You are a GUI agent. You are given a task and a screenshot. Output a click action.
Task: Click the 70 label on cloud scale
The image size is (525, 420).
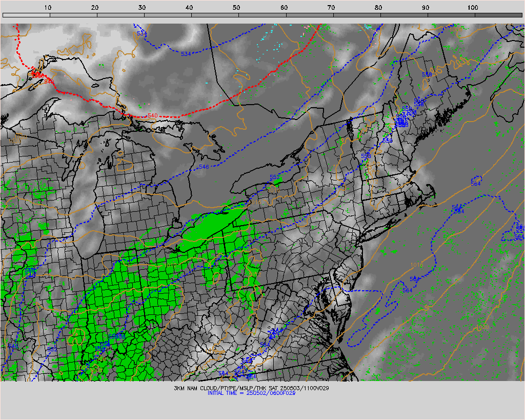pyautogui.click(x=331, y=7)
